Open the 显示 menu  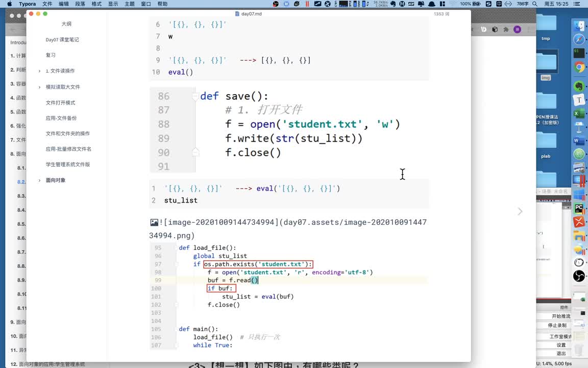pyautogui.click(x=113, y=4)
